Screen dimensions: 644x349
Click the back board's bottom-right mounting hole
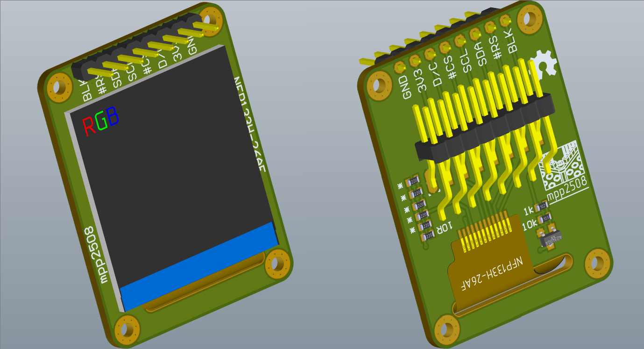click(597, 263)
